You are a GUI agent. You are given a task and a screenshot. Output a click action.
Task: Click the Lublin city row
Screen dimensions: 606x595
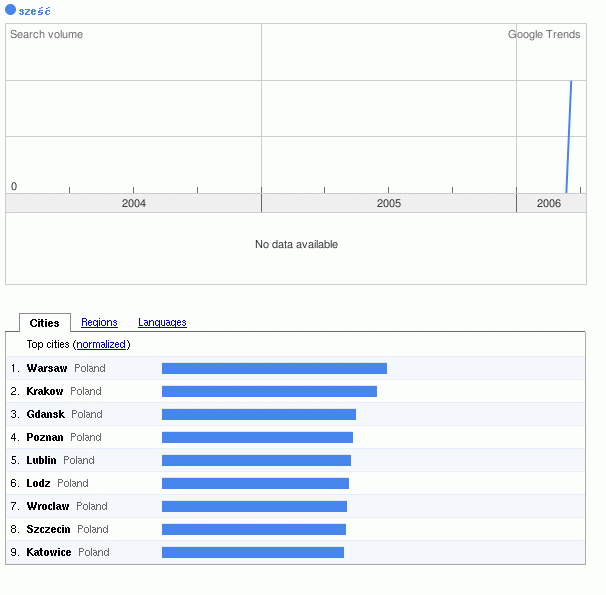tap(41, 461)
